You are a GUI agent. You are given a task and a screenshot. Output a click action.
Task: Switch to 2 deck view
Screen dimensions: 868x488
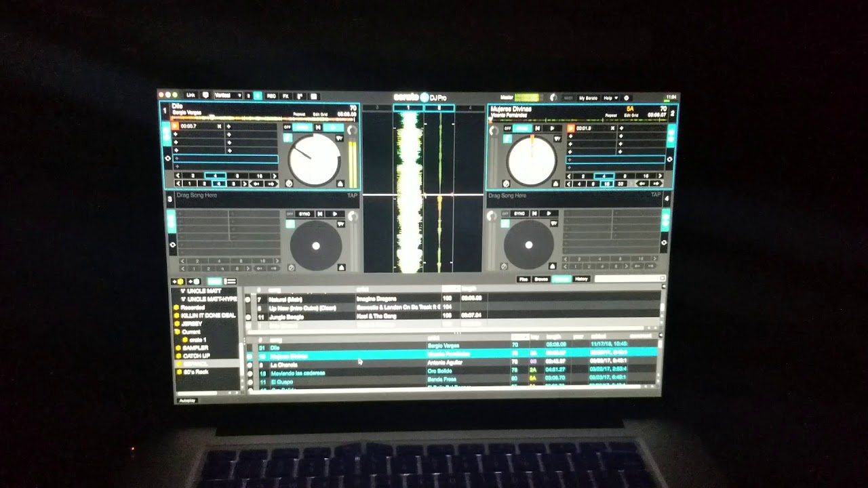click(248, 96)
